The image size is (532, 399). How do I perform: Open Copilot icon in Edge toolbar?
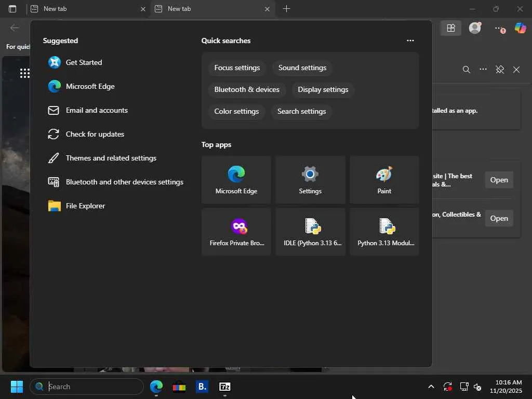520,28
